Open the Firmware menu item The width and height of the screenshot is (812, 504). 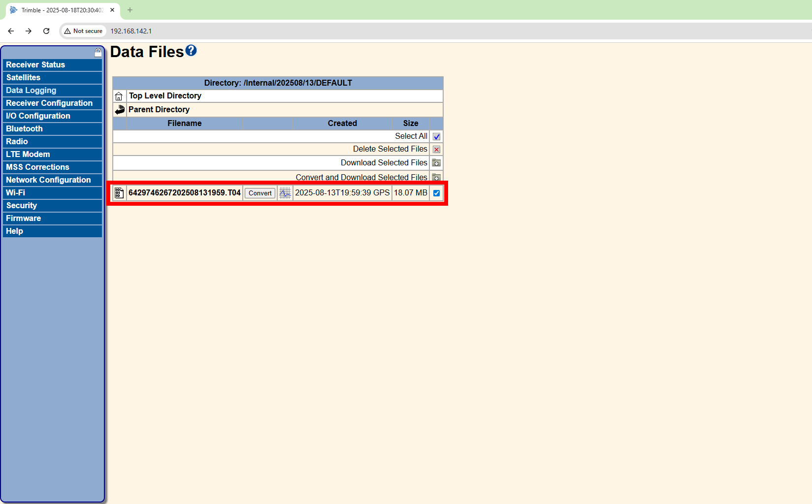pos(23,219)
